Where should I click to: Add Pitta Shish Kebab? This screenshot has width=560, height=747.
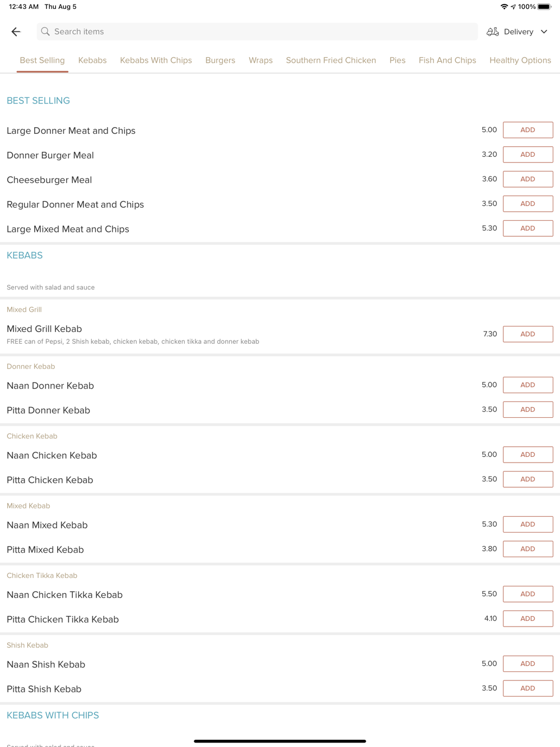[528, 688]
